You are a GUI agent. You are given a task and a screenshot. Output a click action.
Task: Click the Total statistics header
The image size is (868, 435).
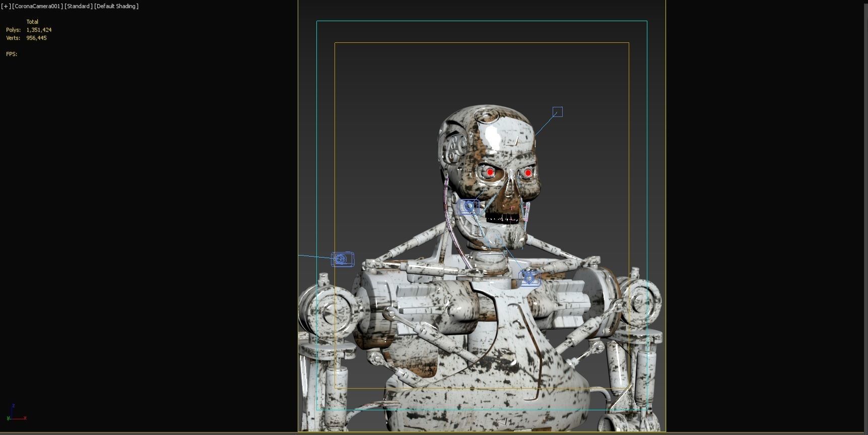click(32, 22)
